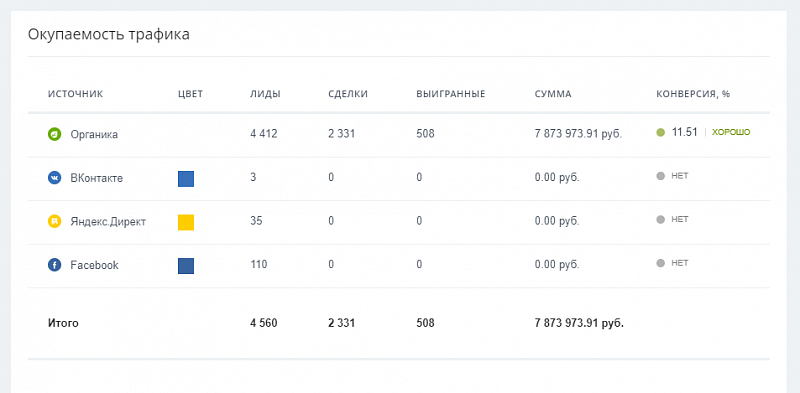Viewport: 800px width, 393px height.
Task: Click the 4 412 leads value
Action: [264, 134]
